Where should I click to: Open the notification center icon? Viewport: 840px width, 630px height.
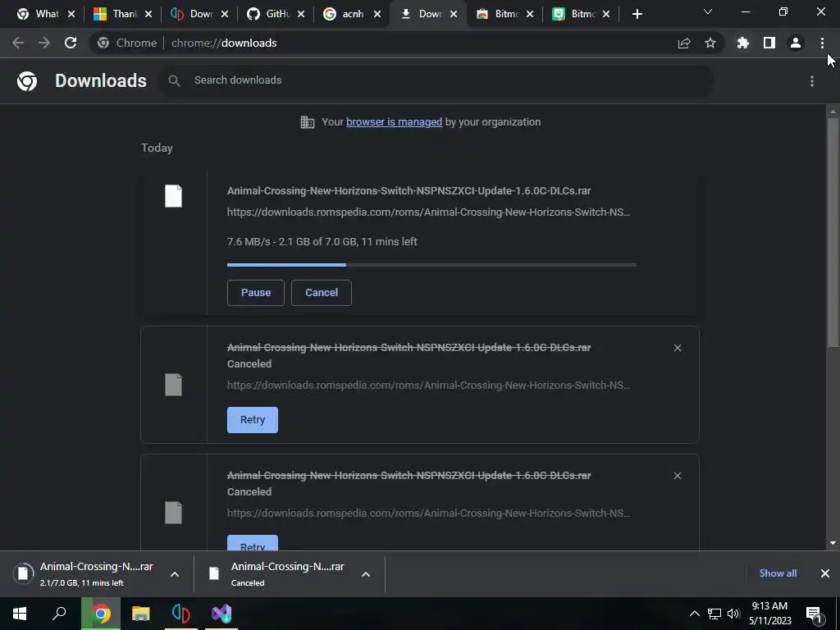pyautogui.click(x=813, y=614)
